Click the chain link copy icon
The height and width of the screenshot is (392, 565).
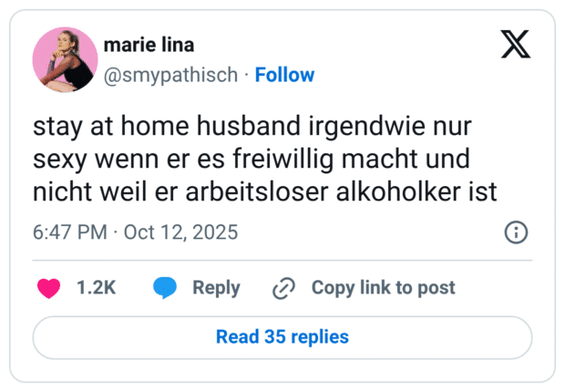coord(284,288)
